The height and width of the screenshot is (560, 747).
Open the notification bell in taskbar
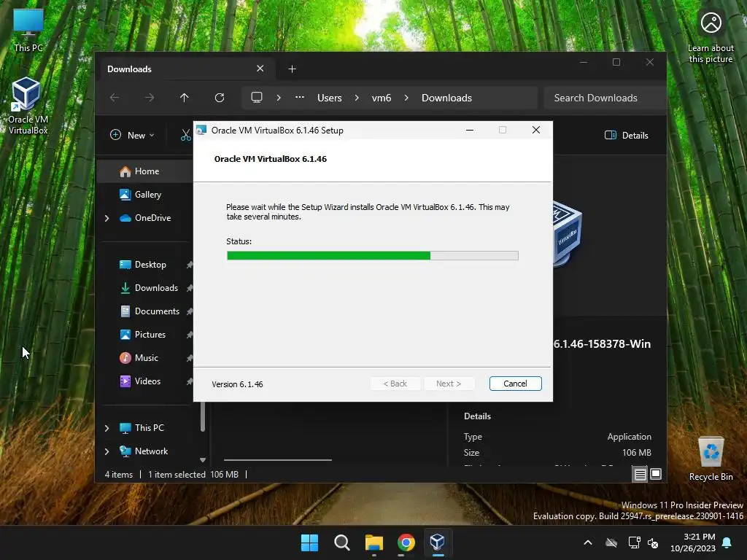click(x=727, y=542)
